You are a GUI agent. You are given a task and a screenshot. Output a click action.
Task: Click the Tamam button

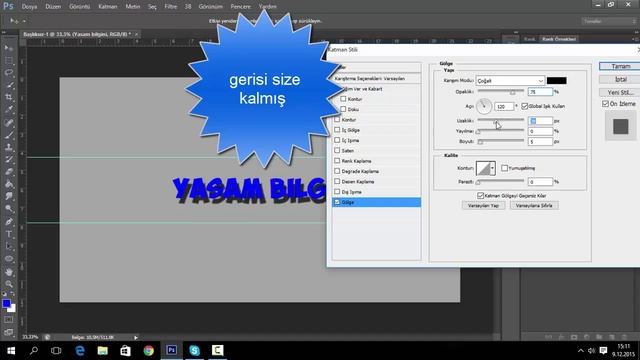[x=621, y=66]
